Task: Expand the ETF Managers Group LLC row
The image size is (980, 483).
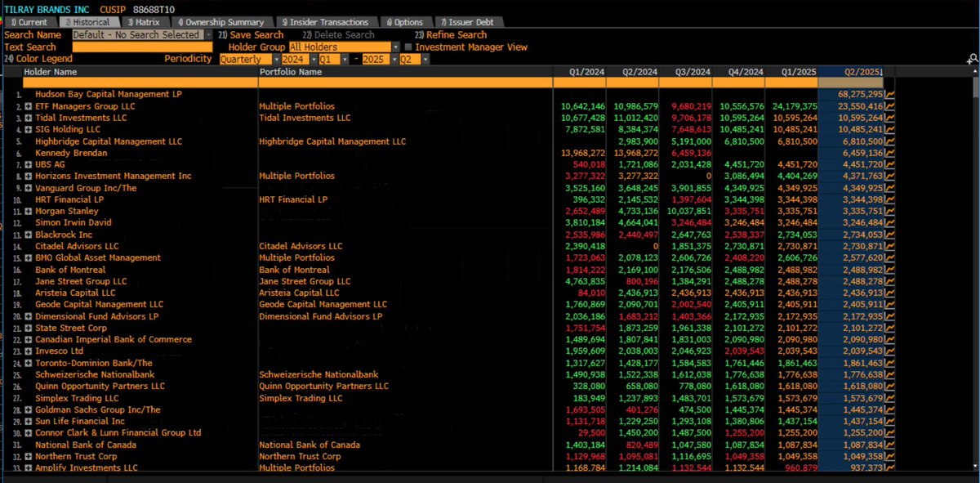Action: pyautogui.click(x=29, y=106)
